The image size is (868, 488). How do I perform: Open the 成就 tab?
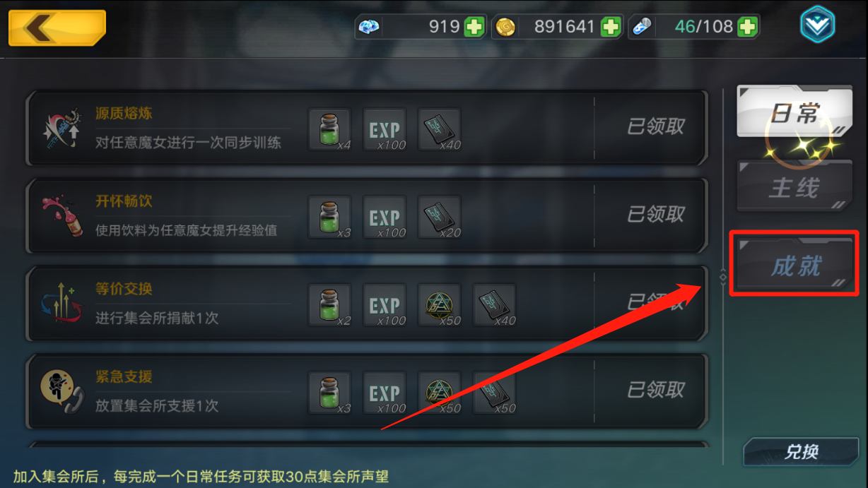(794, 265)
